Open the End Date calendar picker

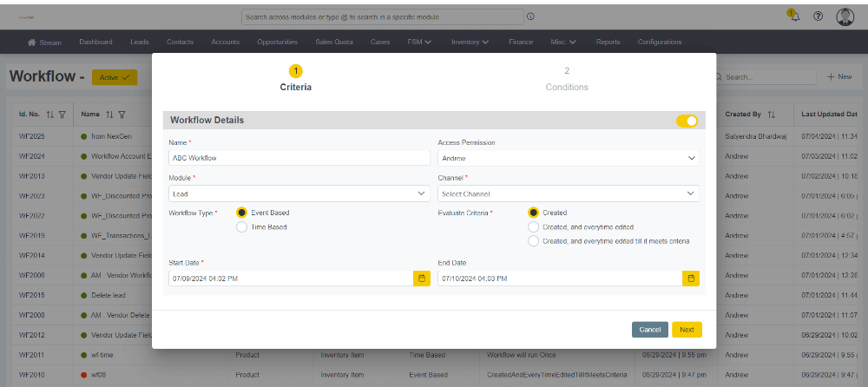pyautogui.click(x=691, y=279)
